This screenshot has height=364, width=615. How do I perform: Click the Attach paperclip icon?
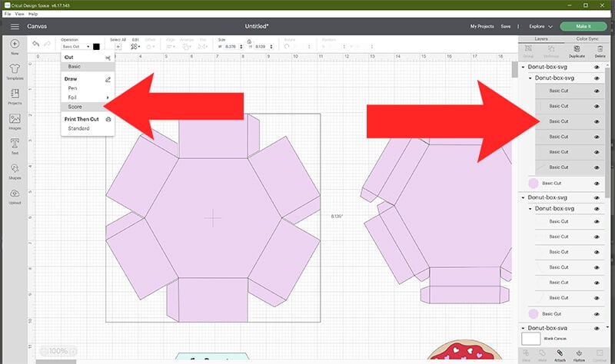560,353
